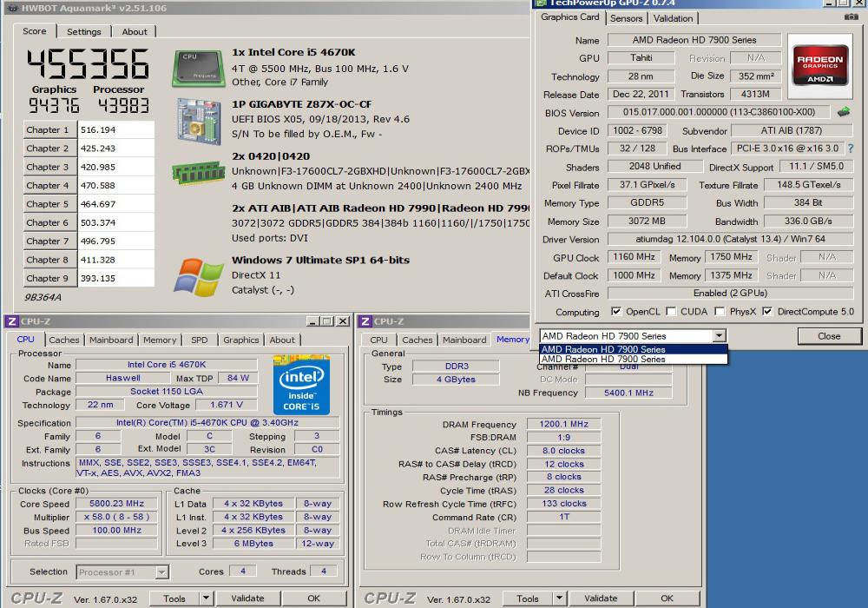Click Validate in right CPU-Z window
The width and height of the screenshot is (868, 608).
click(x=601, y=598)
